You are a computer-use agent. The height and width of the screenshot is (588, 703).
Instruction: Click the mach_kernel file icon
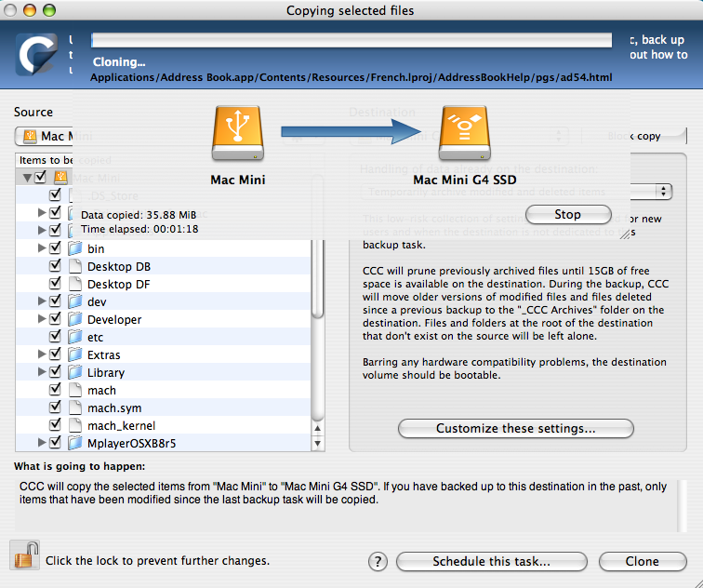[x=75, y=425]
